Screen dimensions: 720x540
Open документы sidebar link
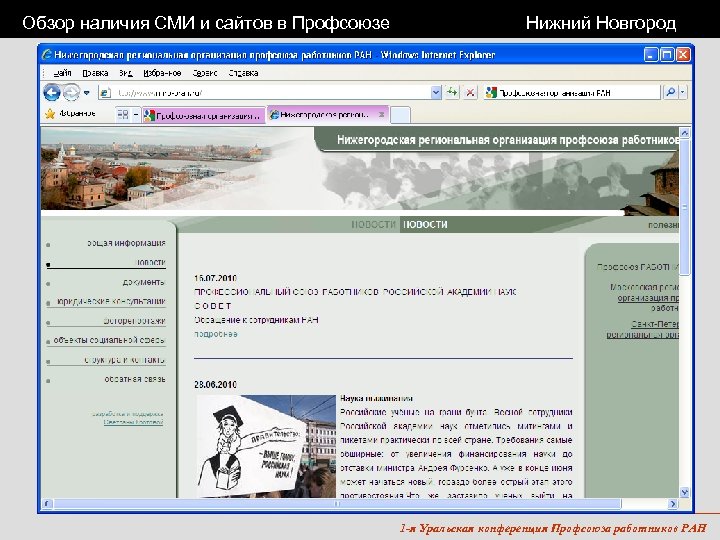[x=143, y=282]
